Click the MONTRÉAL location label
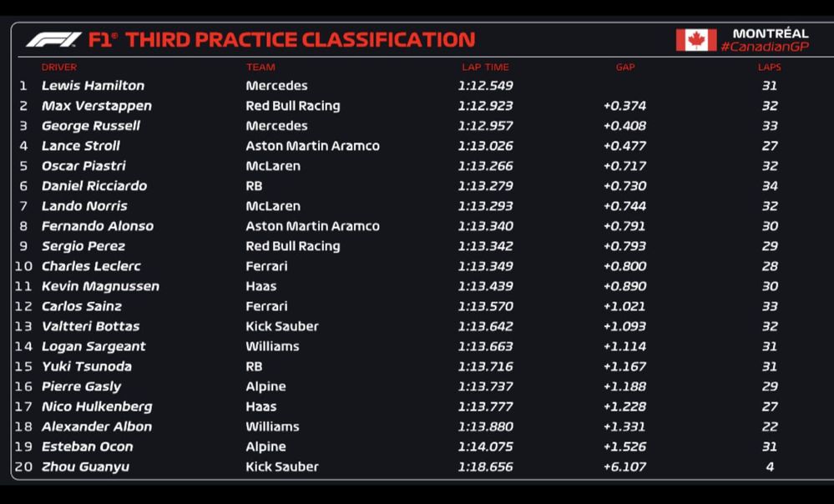 click(770, 33)
